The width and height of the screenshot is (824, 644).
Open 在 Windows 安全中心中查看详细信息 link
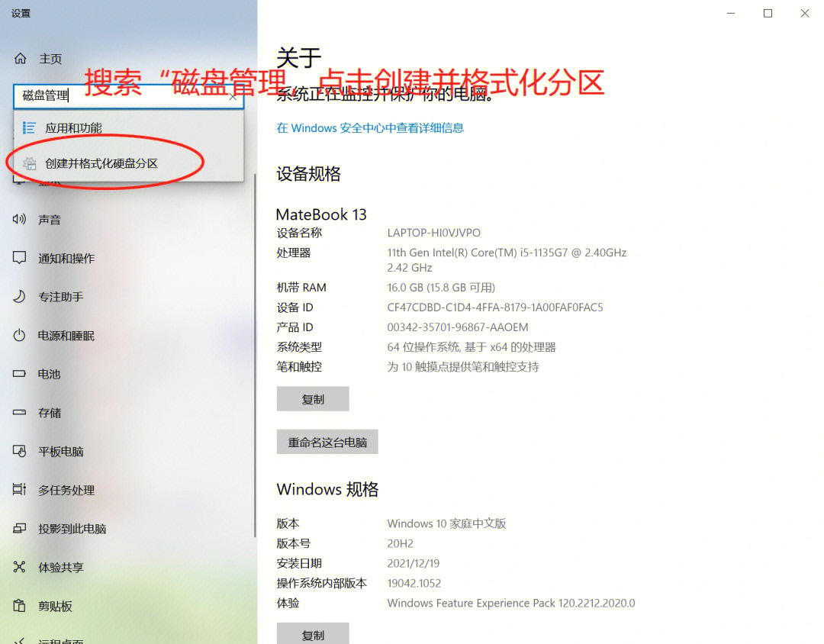[x=370, y=127]
